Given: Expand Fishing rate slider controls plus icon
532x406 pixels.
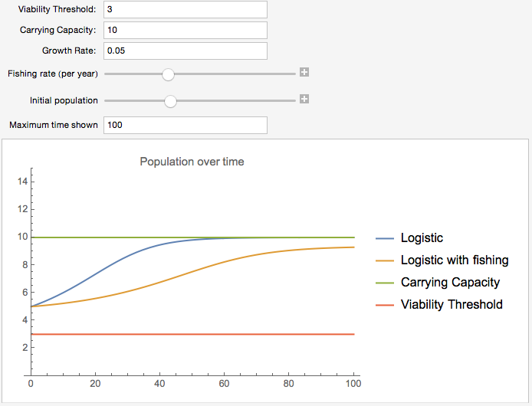Looking at the screenshot, I should [304, 72].
